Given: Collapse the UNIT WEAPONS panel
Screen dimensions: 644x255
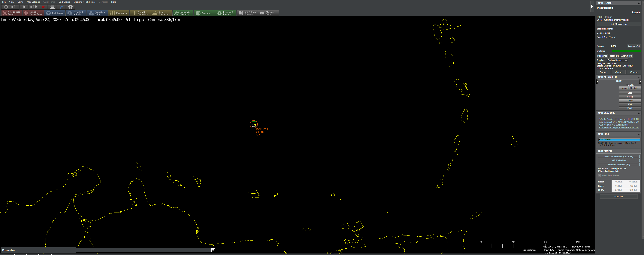Looking at the screenshot, I should pyautogui.click(x=639, y=113).
